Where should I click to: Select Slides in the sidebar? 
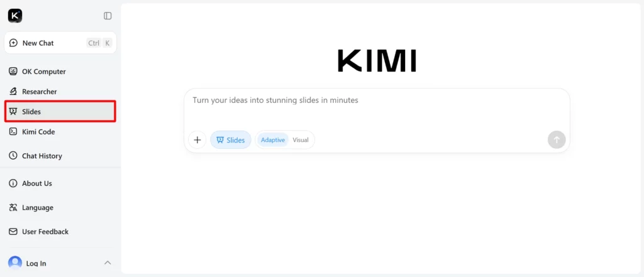(60, 112)
